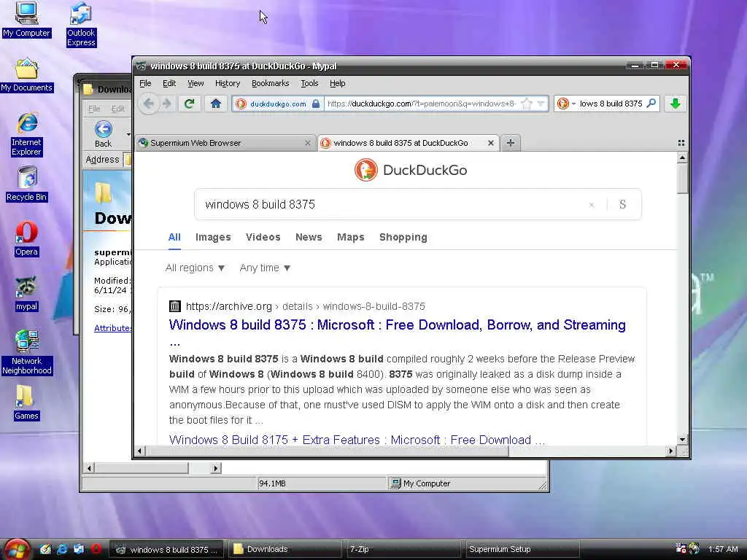Open the Tools menu
Image resolution: width=747 pixels, height=560 pixels.
point(309,83)
